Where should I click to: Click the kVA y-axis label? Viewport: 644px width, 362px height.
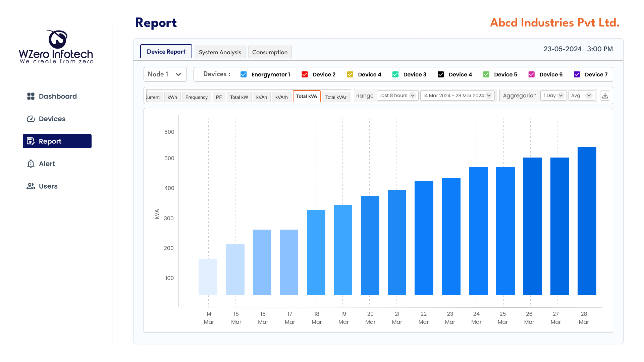(x=157, y=214)
